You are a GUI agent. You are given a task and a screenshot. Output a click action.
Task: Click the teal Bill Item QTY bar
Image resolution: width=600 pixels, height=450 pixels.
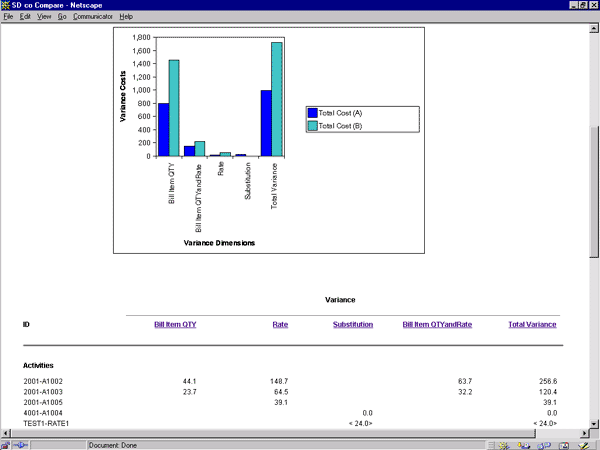point(174,108)
